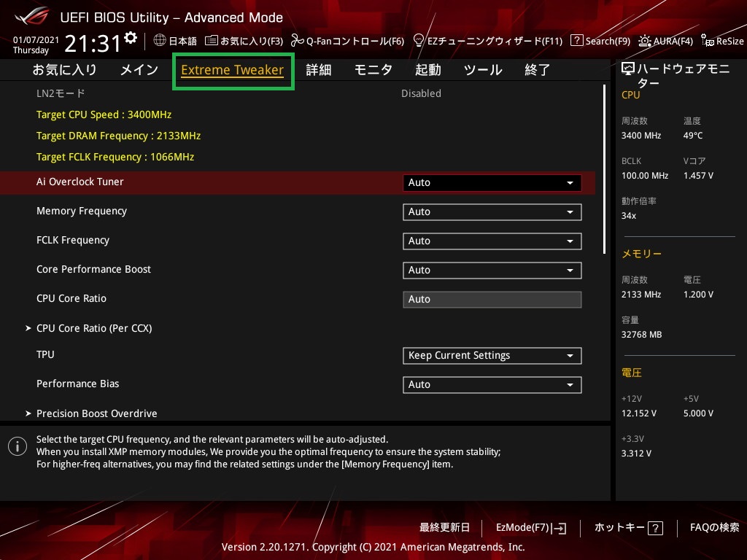
Task: Click Target DRAM Frequency : 2133MHz text
Action: tap(119, 136)
